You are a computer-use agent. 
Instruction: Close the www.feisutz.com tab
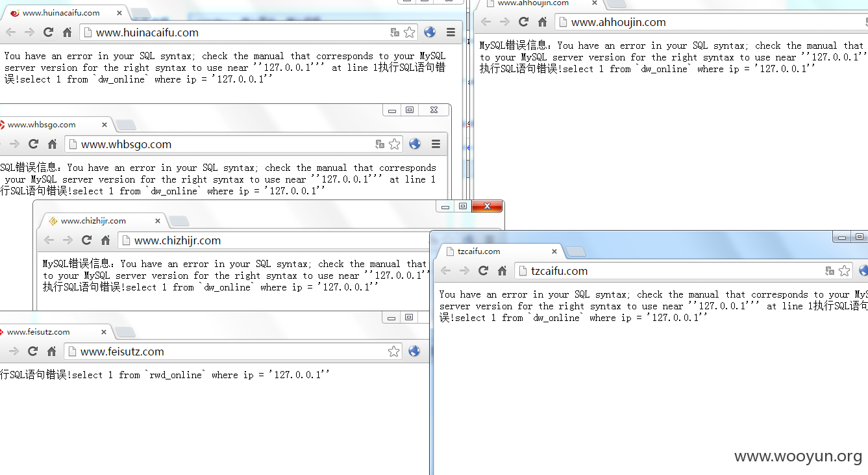tap(103, 332)
